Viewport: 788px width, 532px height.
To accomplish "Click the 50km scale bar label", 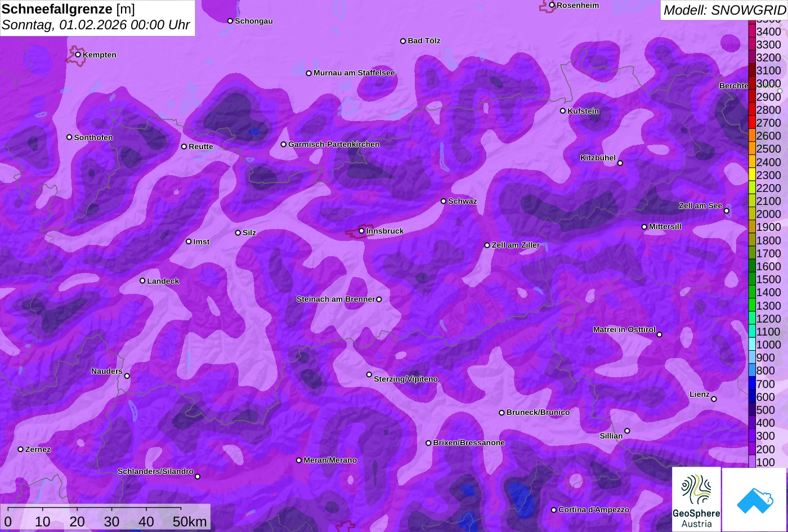I will [190, 522].
